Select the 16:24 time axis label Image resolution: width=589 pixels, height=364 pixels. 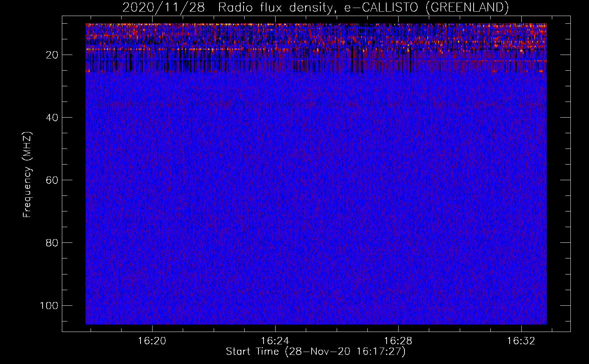275,341
